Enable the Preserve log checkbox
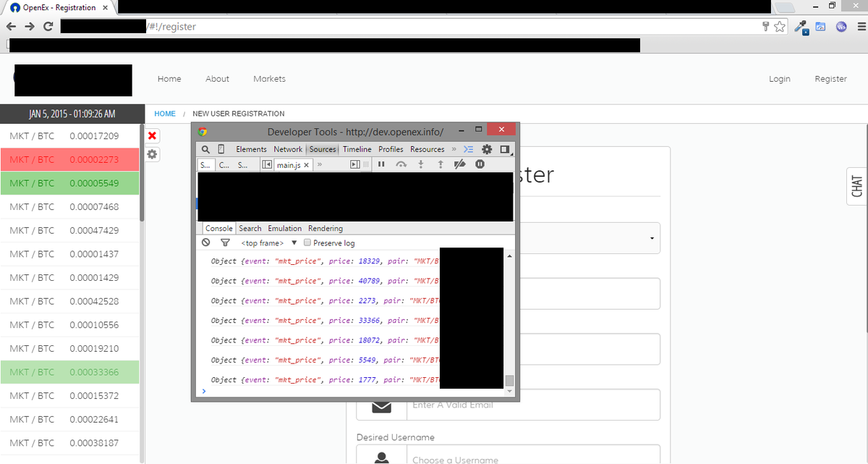Image resolution: width=868 pixels, height=464 pixels. 307,243
